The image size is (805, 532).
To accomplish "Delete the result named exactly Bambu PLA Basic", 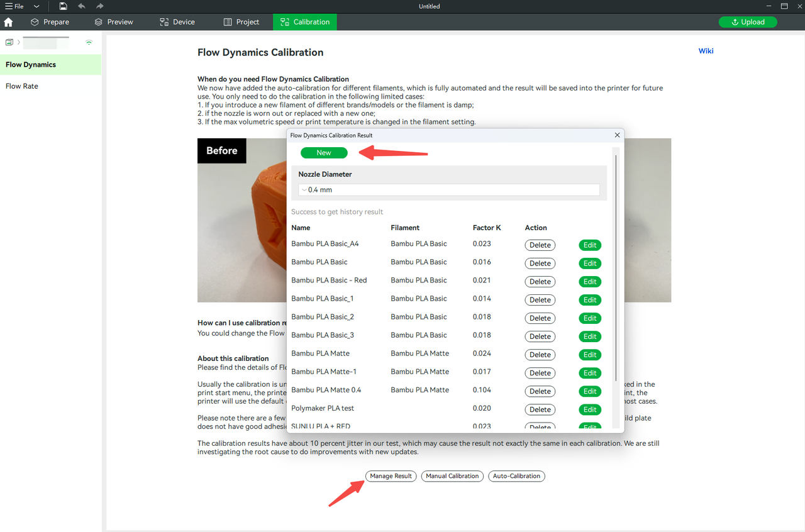I will tap(540, 263).
